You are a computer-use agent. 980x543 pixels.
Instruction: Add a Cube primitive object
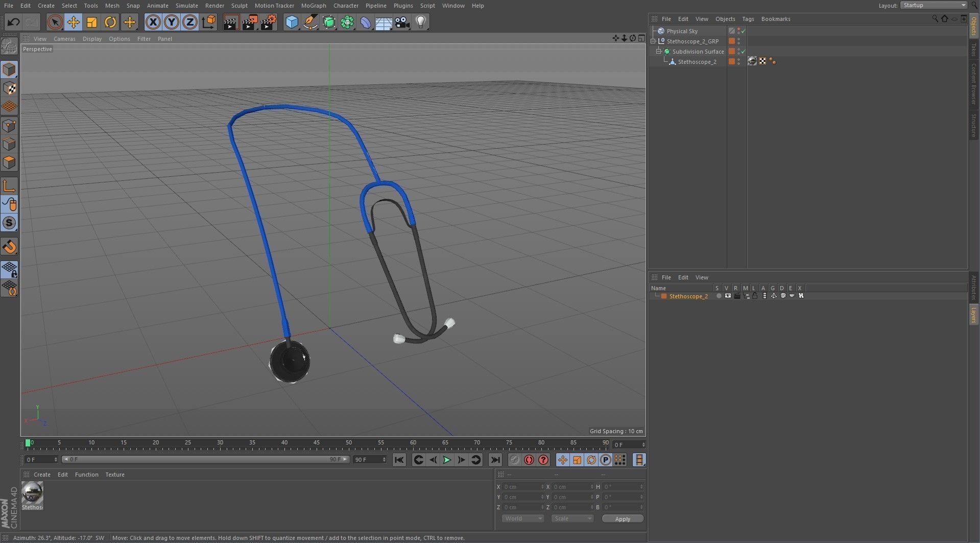pyautogui.click(x=292, y=22)
